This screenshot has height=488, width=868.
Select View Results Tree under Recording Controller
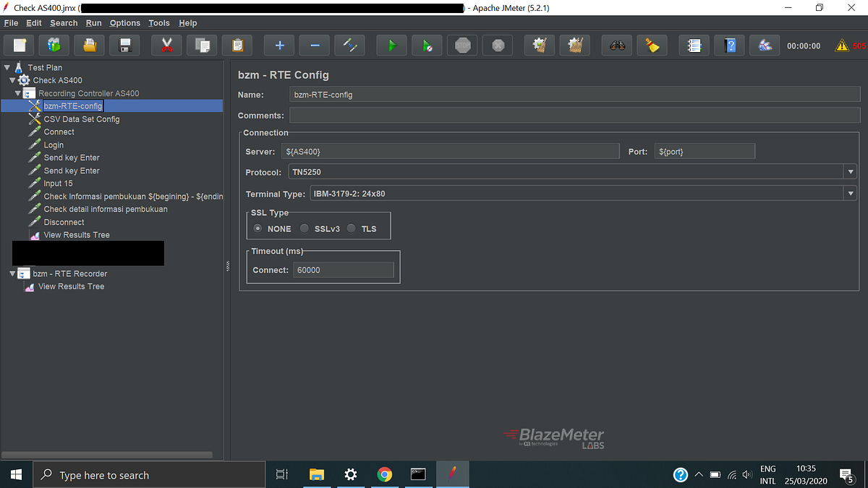[x=77, y=235]
